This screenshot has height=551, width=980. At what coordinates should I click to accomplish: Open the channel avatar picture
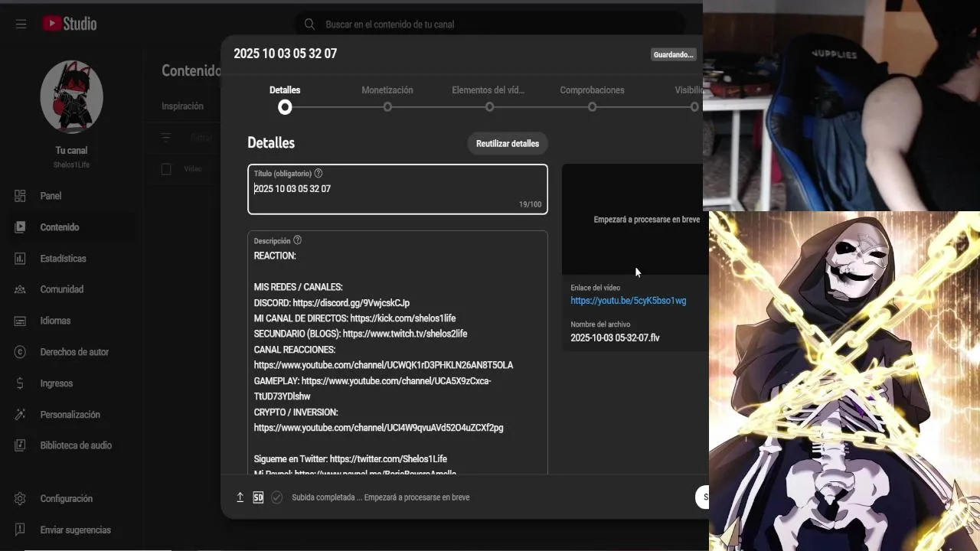(x=71, y=97)
